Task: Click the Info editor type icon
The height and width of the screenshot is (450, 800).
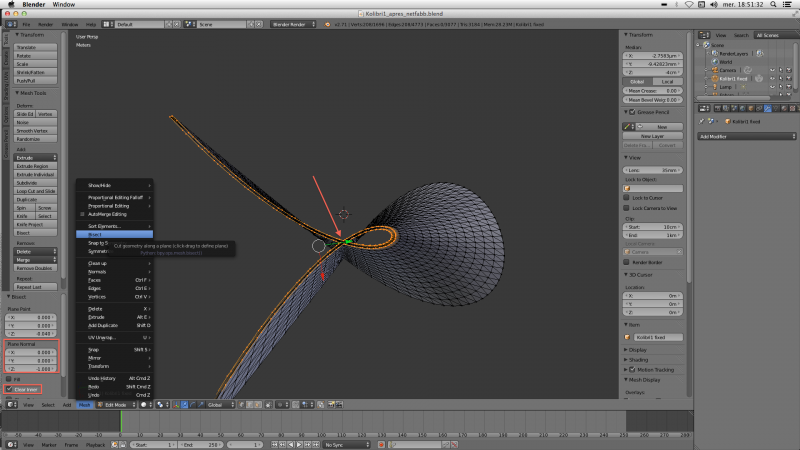Action: pos(10,24)
